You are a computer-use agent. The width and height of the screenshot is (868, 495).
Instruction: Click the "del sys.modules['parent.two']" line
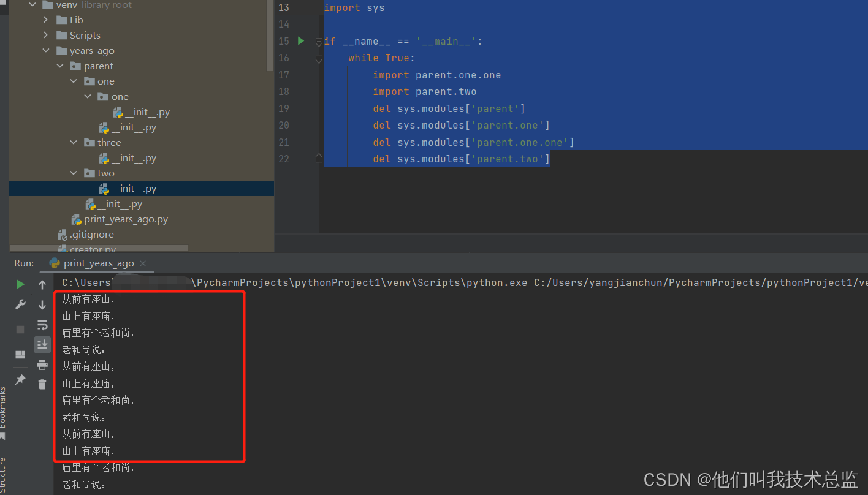tap(462, 159)
